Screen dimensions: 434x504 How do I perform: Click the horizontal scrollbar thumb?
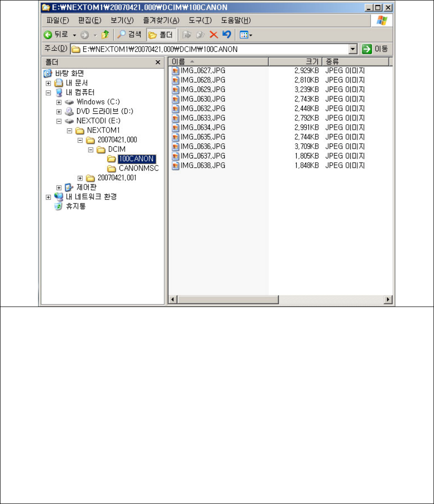(228, 299)
